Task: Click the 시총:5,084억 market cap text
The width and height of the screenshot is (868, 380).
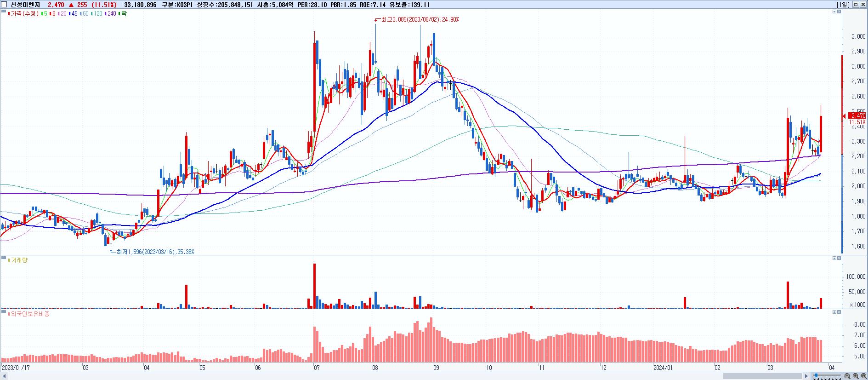Action: [275, 5]
